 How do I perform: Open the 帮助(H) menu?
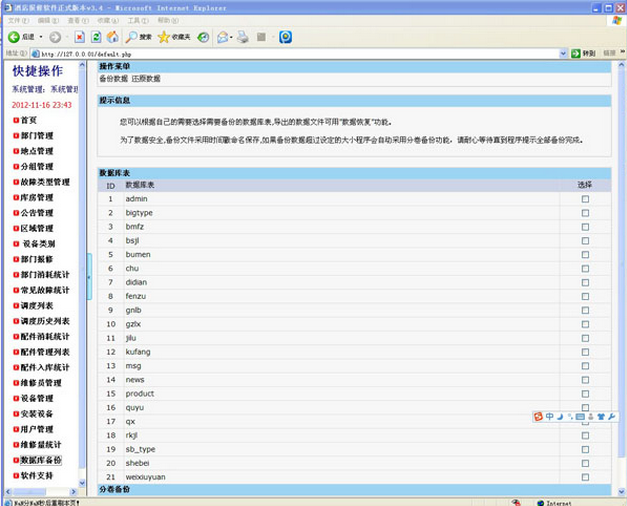168,20
